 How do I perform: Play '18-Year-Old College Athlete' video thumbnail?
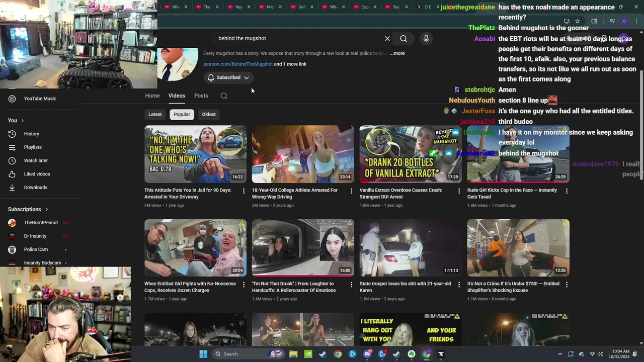click(303, 154)
